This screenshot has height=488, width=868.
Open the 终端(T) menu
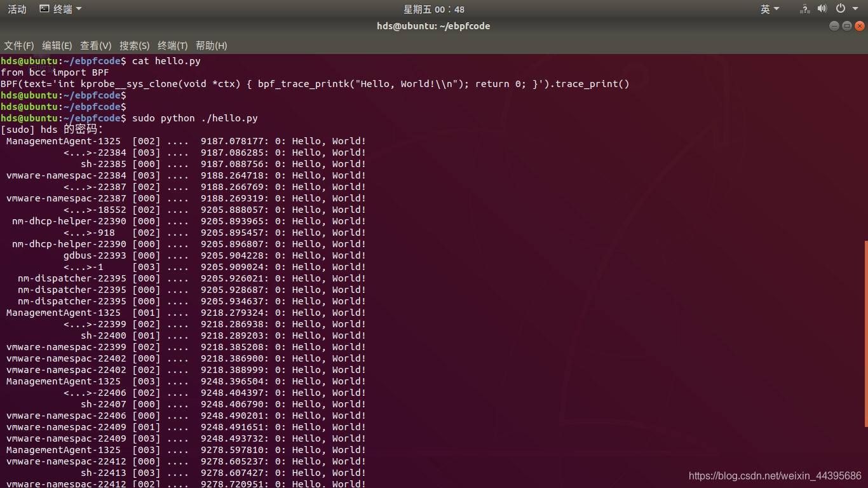[x=173, y=46]
